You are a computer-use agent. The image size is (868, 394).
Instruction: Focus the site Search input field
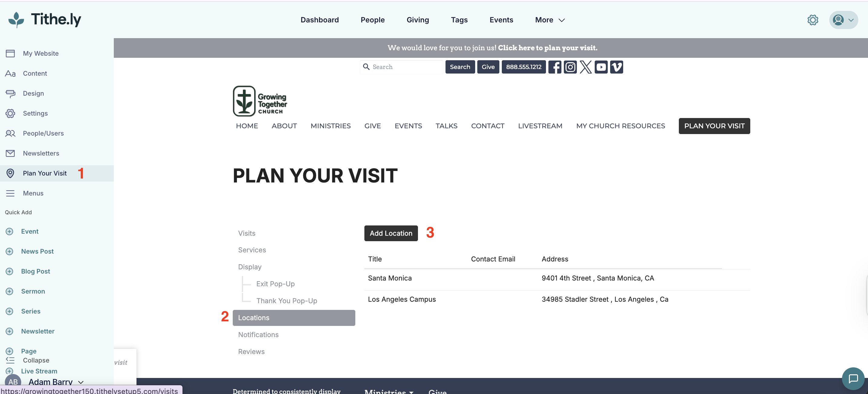point(401,67)
